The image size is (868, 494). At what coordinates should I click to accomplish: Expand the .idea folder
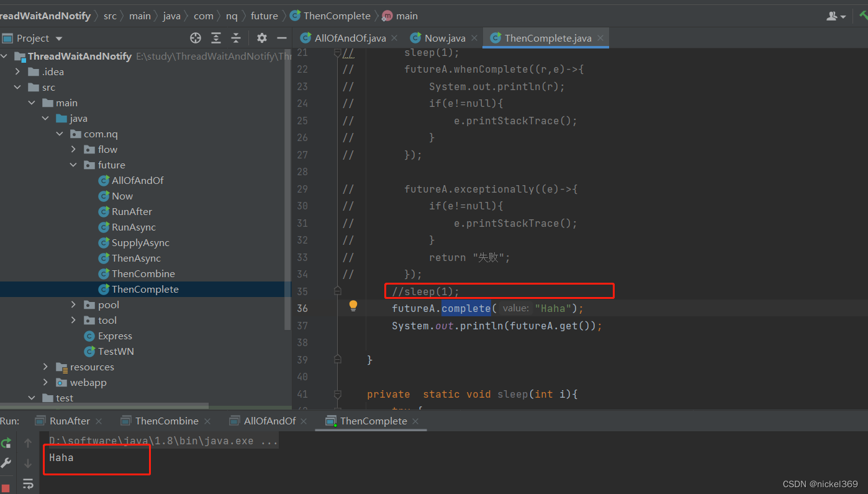coord(18,72)
